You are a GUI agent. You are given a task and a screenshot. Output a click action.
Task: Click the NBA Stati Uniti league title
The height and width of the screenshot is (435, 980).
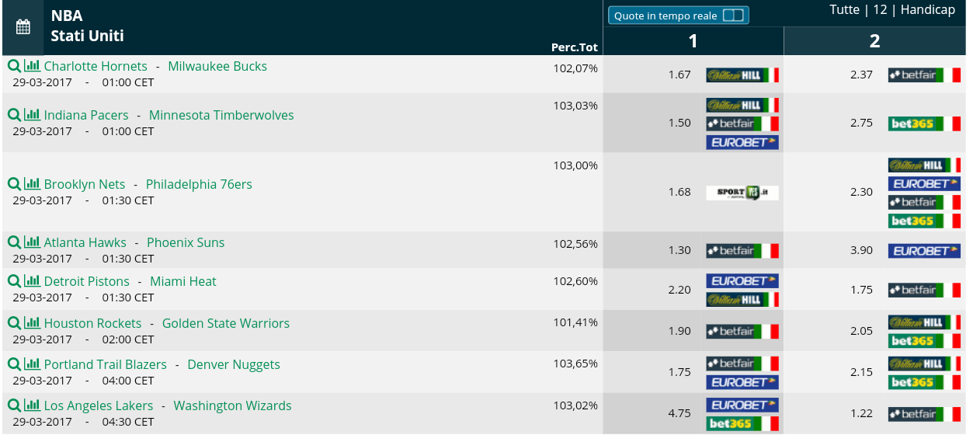(88, 26)
